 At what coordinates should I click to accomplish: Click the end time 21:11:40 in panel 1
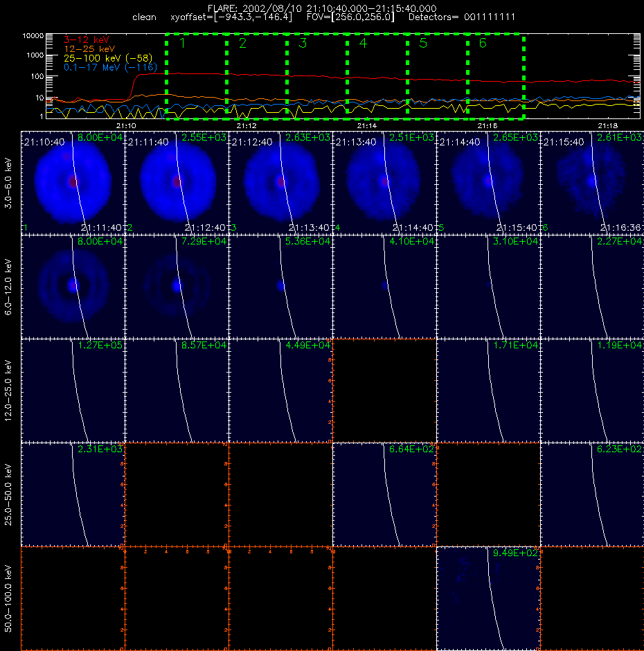point(101,228)
